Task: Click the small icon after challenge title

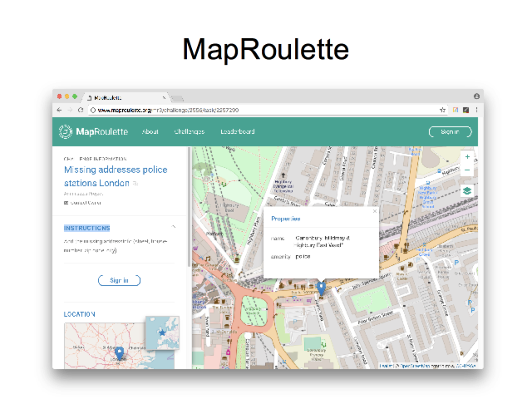Action: click(x=135, y=184)
